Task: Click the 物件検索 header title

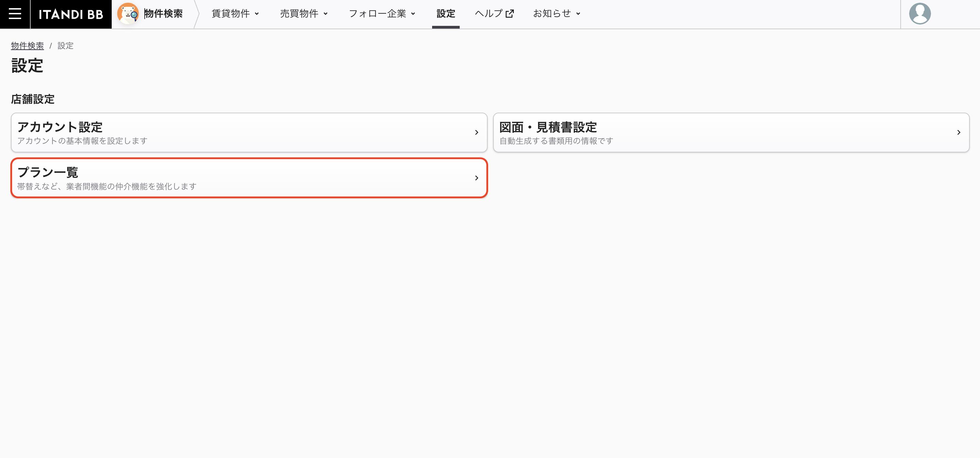Action: click(x=163, y=14)
